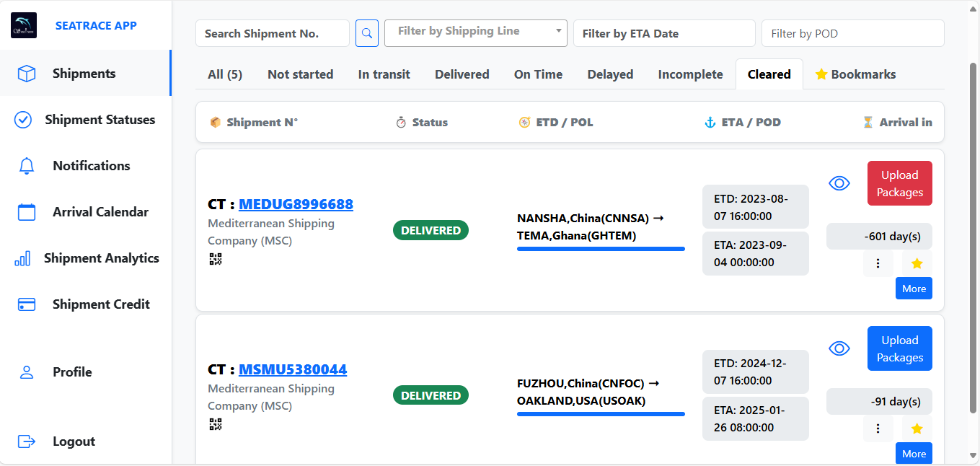Viewport: 980px width, 466px height.
Task: Expand Filter by Shipping Line dropdown
Action: (476, 33)
